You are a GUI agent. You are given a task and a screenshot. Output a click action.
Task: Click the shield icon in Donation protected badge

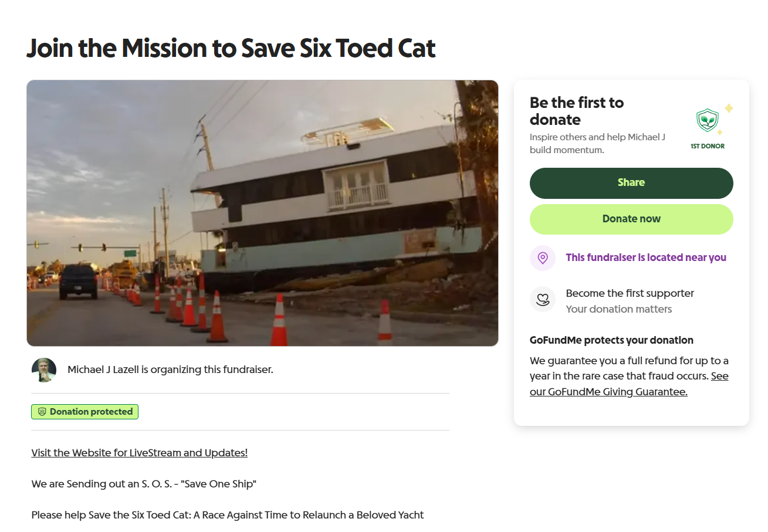tap(42, 412)
